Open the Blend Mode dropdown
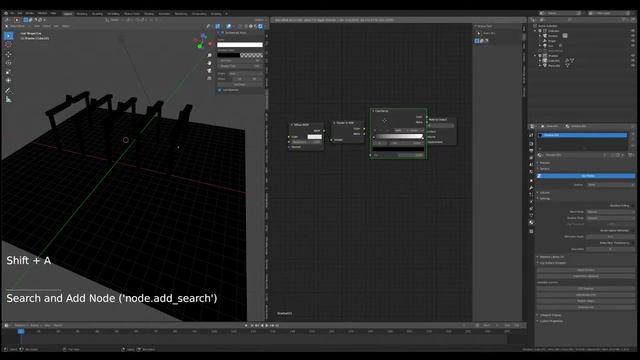The image size is (640, 360). tap(611, 212)
